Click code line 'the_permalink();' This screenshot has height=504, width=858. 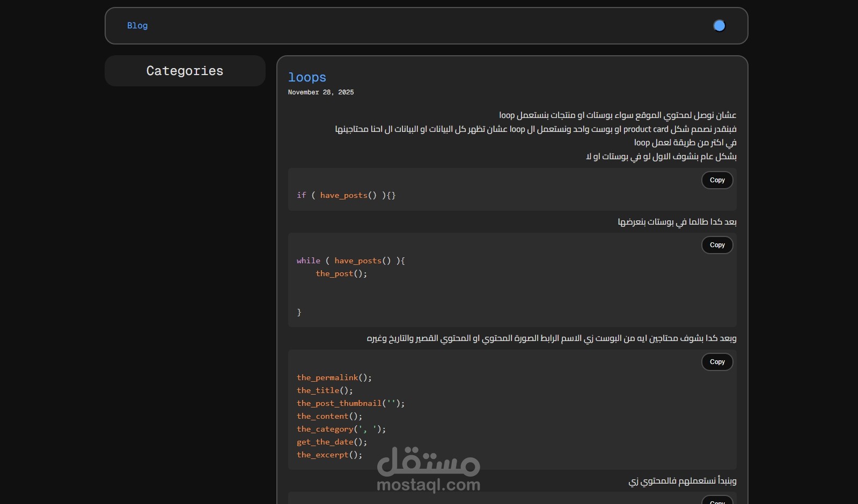tap(334, 377)
